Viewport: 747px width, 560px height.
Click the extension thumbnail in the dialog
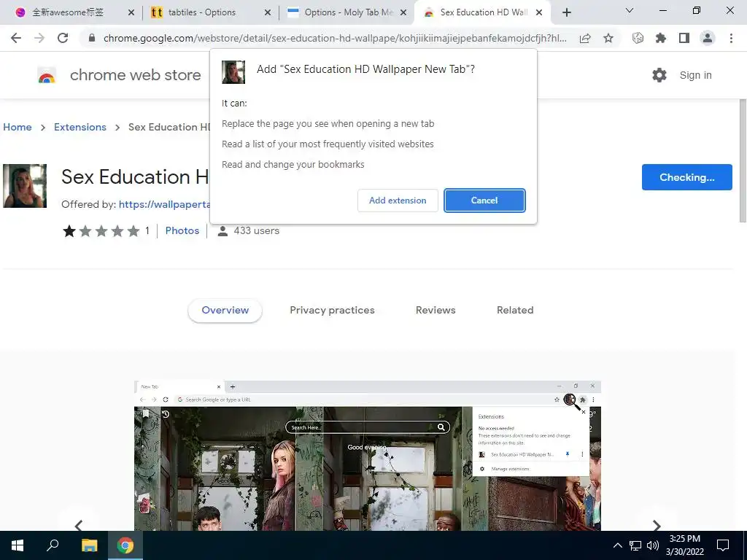click(233, 72)
